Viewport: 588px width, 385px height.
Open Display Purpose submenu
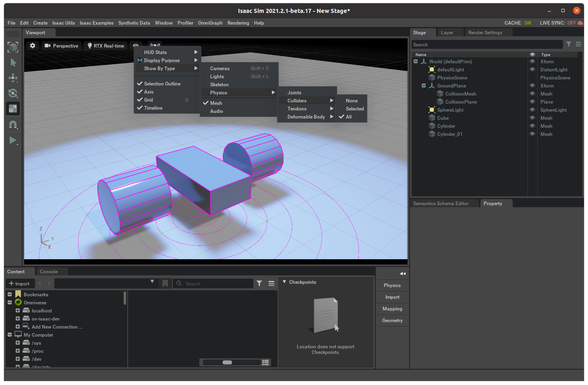coord(167,60)
